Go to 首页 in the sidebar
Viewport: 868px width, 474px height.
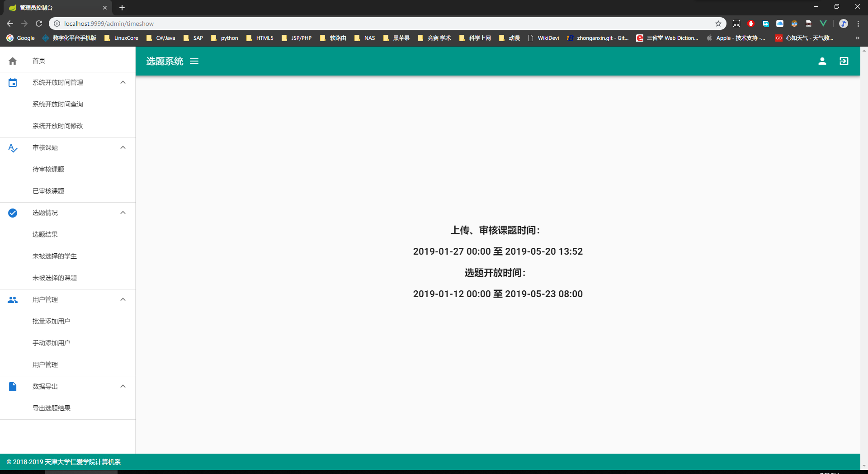click(x=68, y=61)
